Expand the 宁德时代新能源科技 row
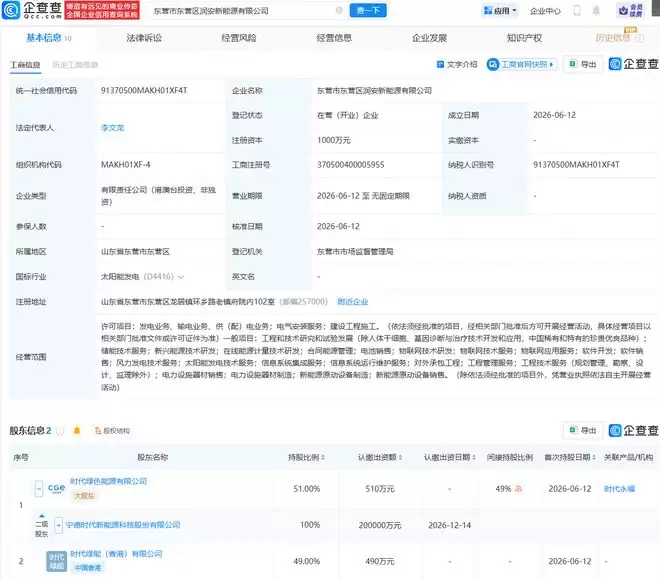This screenshot has height=580, width=660. coord(59,525)
